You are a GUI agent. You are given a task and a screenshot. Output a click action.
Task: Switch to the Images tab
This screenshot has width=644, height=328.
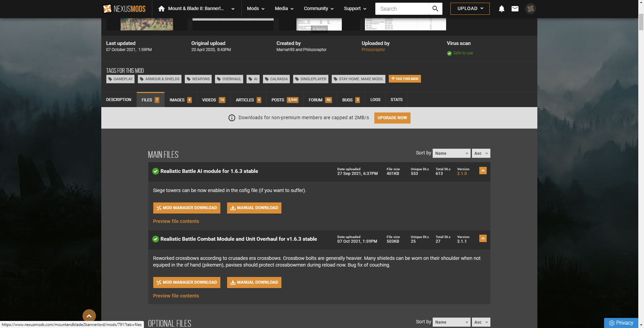click(180, 100)
